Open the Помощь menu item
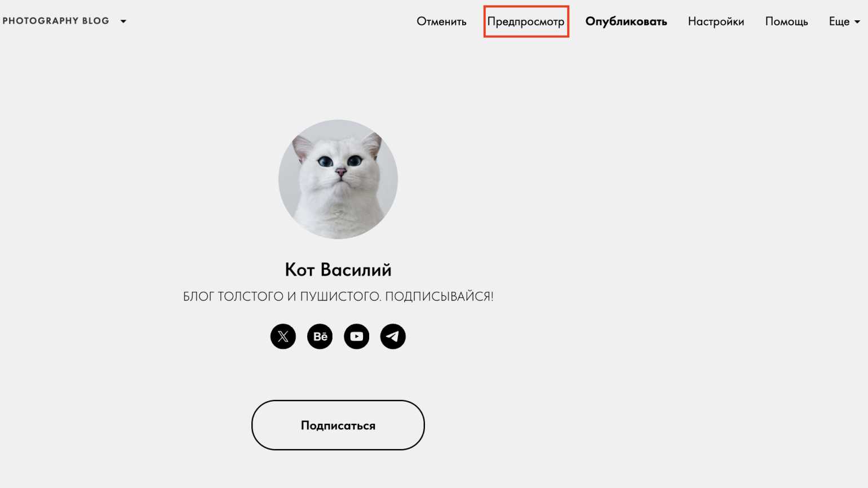 (x=786, y=21)
